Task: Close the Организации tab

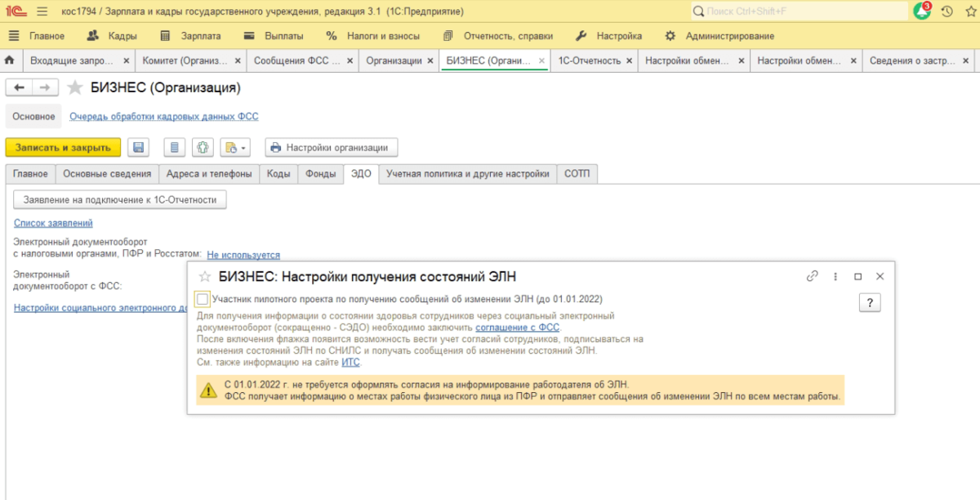Action: pyautogui.click(x=431, y=60)
